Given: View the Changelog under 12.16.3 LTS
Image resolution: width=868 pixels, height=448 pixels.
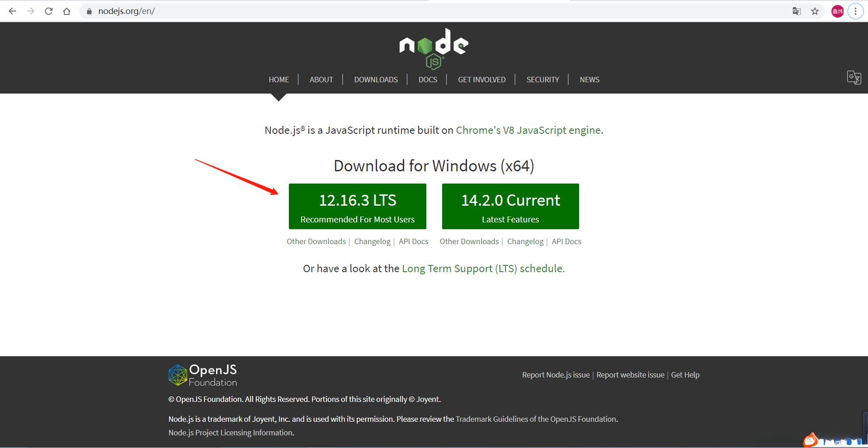Looking at the screenshot, I should click(373, 241).
